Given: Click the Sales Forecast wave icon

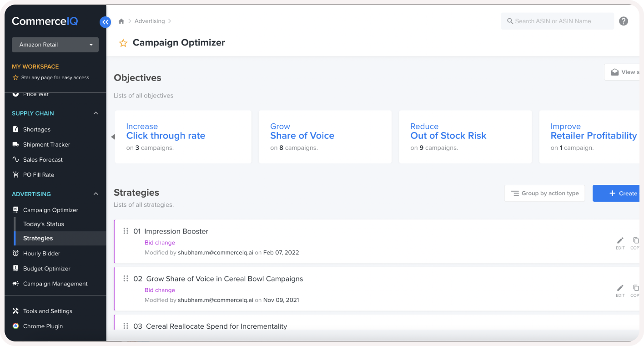Looking at the screenshot, I should [x=15, y=160].
